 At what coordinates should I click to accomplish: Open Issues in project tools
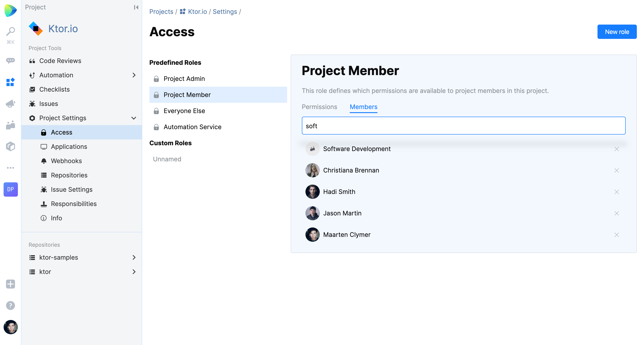coord(49,104)
